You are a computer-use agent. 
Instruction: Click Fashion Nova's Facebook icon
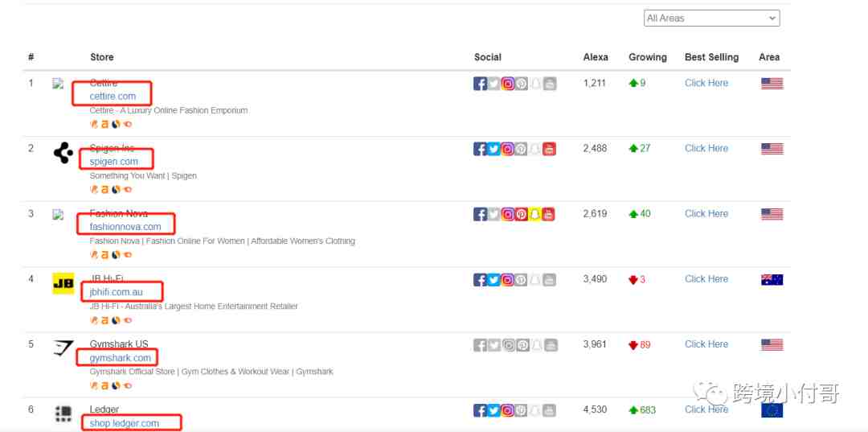[481, 214]
